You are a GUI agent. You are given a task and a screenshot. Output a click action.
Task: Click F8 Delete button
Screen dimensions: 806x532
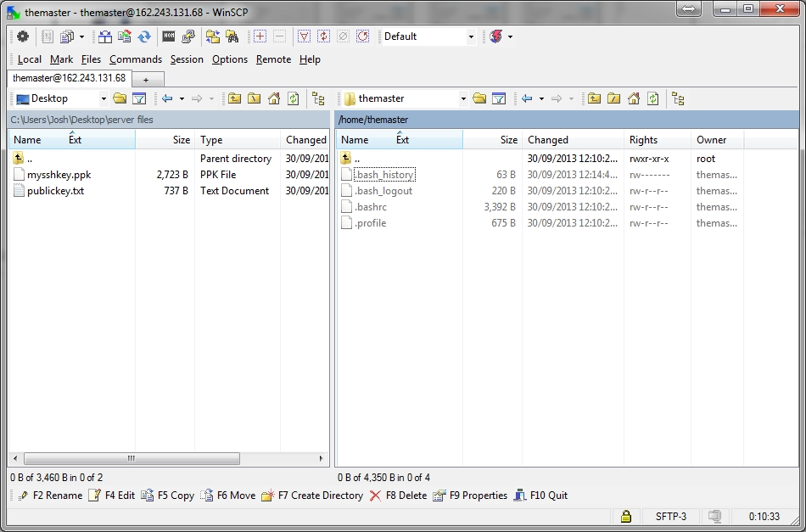point(399,496)
